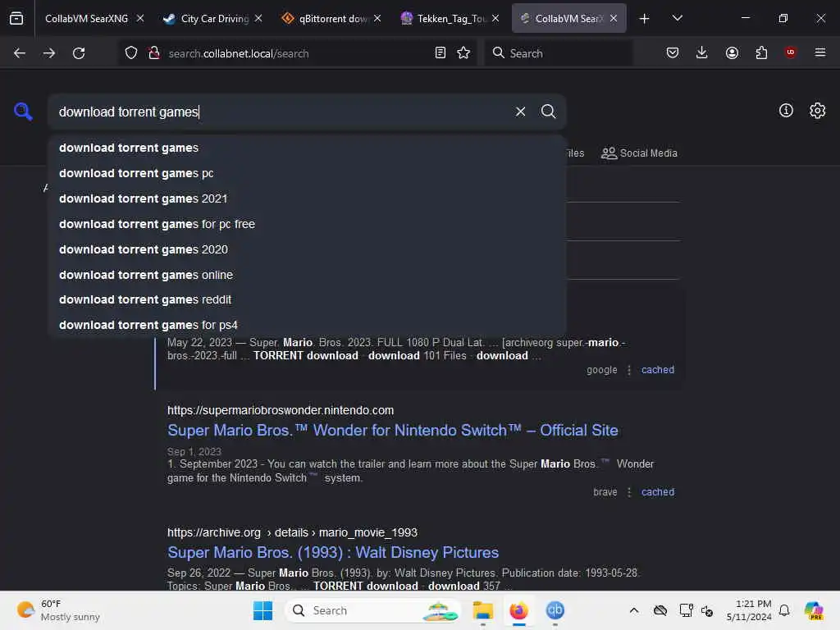Open the tracking protection shield icon
This screenshot has width=840, height=630.
[131, 53]
